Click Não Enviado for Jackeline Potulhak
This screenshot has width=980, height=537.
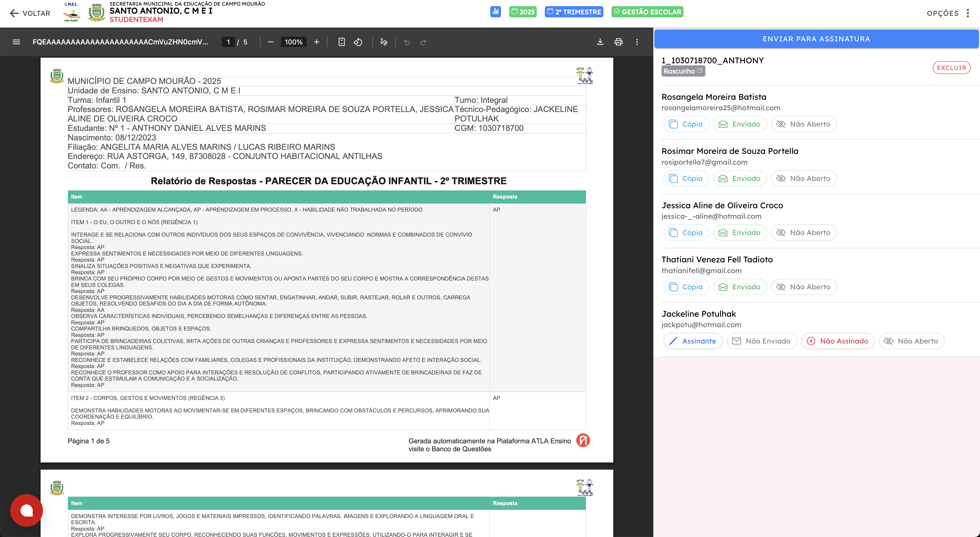tap(762, 341)
